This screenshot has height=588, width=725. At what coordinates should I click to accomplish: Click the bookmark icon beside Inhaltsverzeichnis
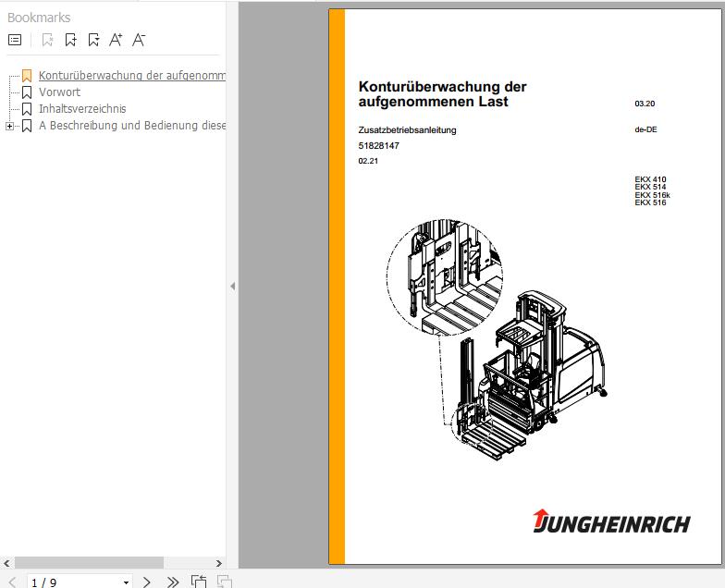[27, 109]
